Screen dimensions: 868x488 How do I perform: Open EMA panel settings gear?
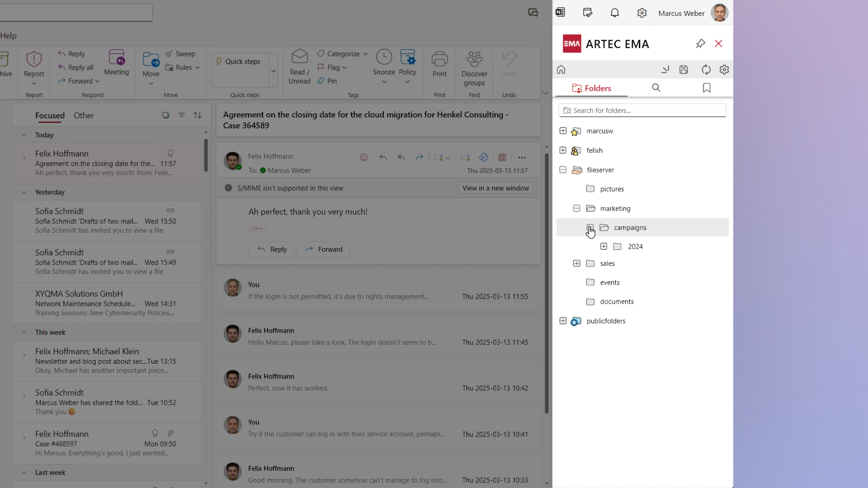click(724, 70)
